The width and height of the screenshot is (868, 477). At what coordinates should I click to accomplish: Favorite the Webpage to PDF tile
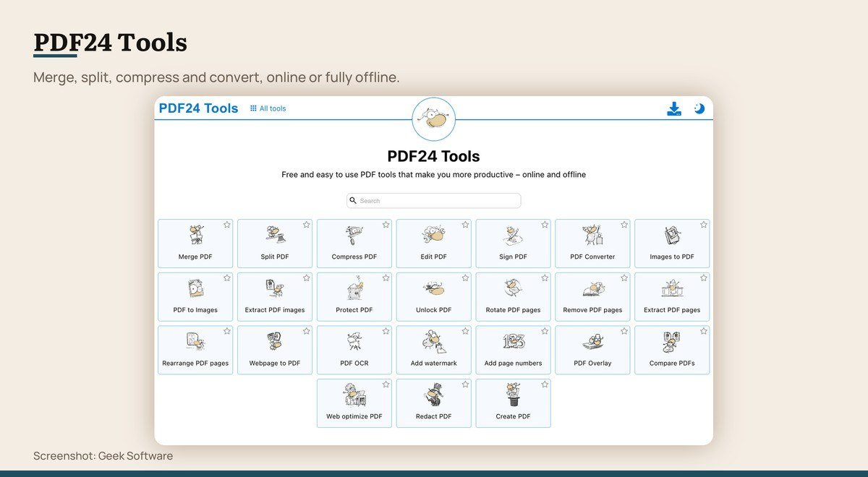coord(307,331)
